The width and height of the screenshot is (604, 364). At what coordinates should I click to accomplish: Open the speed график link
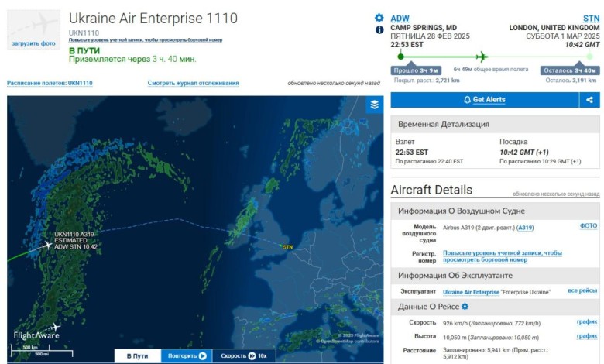587,322
